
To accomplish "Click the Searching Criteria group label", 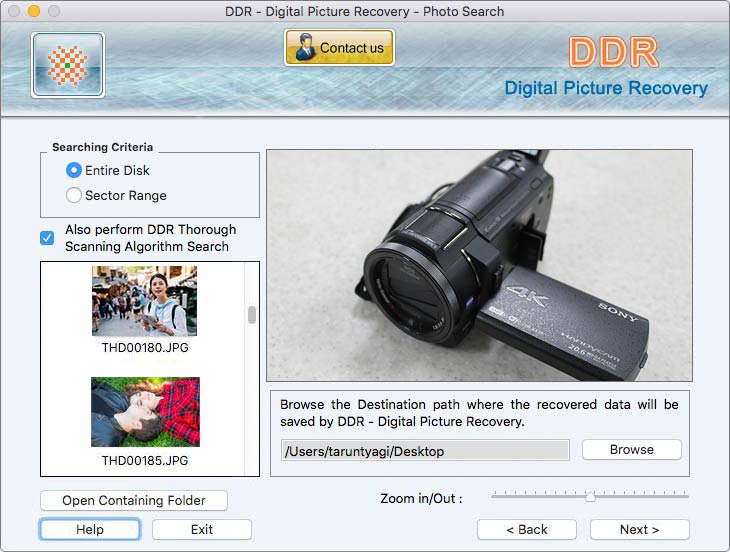I will coord(102,147).
